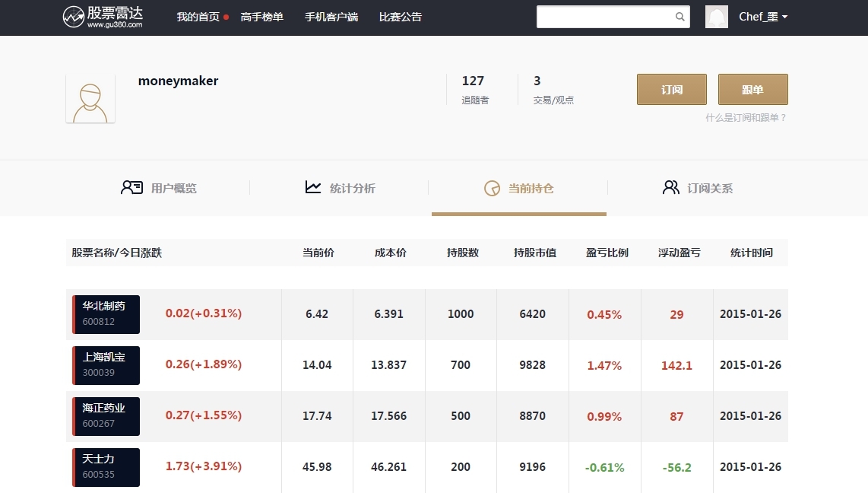
Task: Click share count 700 for 上海凯宝
Action: (x=461, y=365)
